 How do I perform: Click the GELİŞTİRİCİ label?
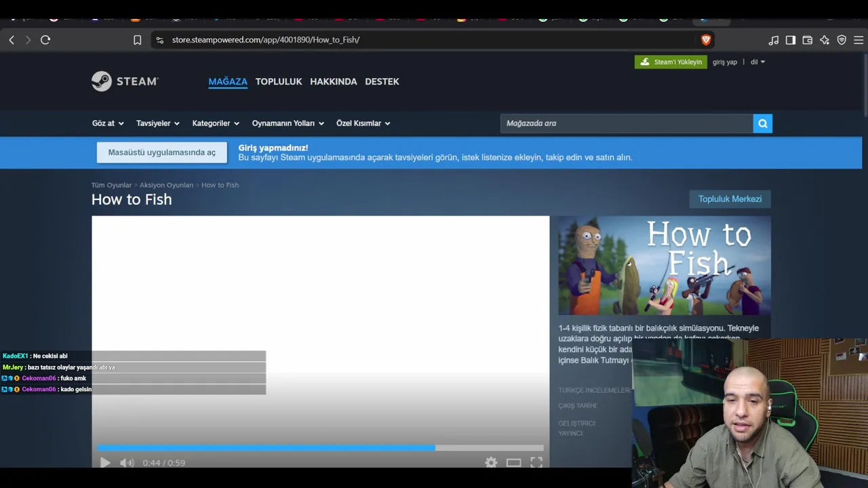pyautogui.click(x=577, y=423)
